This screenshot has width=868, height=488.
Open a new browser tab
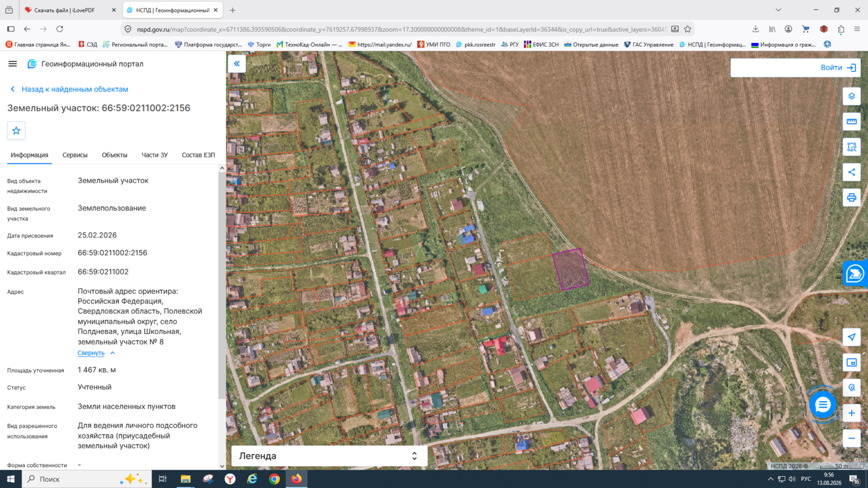233,10
